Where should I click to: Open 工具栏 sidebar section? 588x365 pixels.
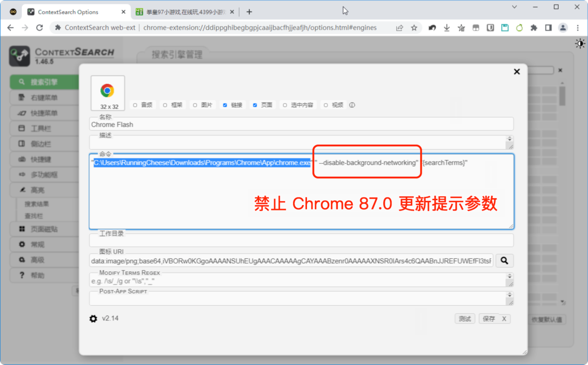tap(44, 128)
